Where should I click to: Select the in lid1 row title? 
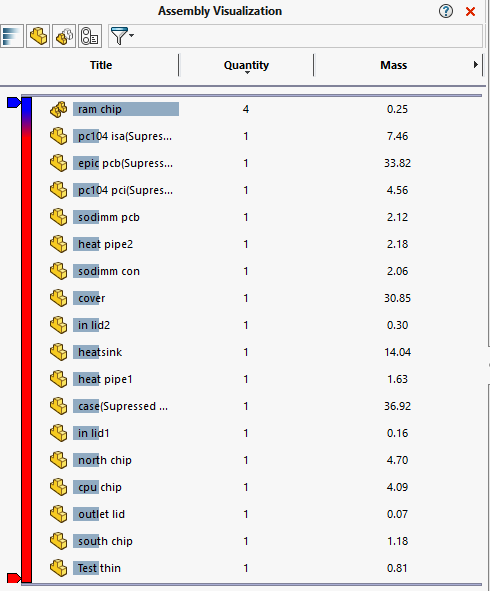93,433
